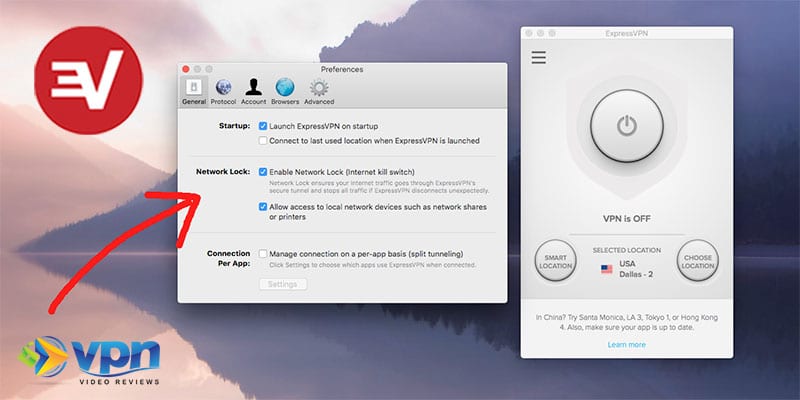Disable the Enable Network Lock checkbox
The image size is (800, 400).
pos(263,172)
